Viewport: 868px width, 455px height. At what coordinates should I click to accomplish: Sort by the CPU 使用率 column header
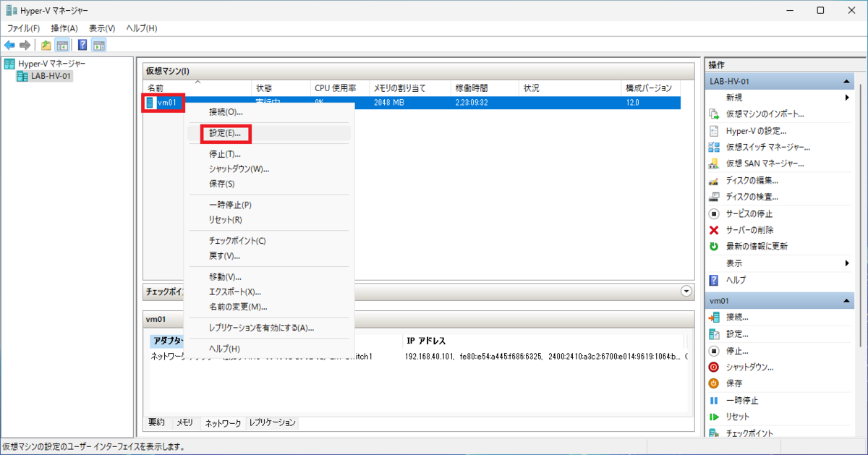coord(339,88)
